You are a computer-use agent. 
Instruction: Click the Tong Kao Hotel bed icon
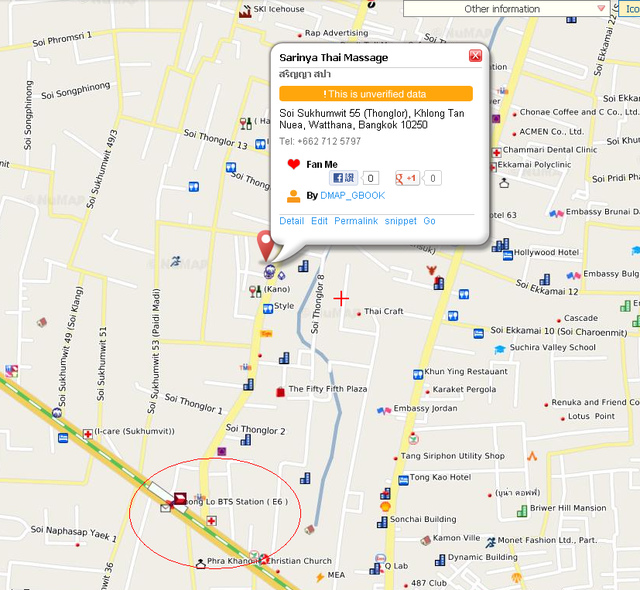403,480
